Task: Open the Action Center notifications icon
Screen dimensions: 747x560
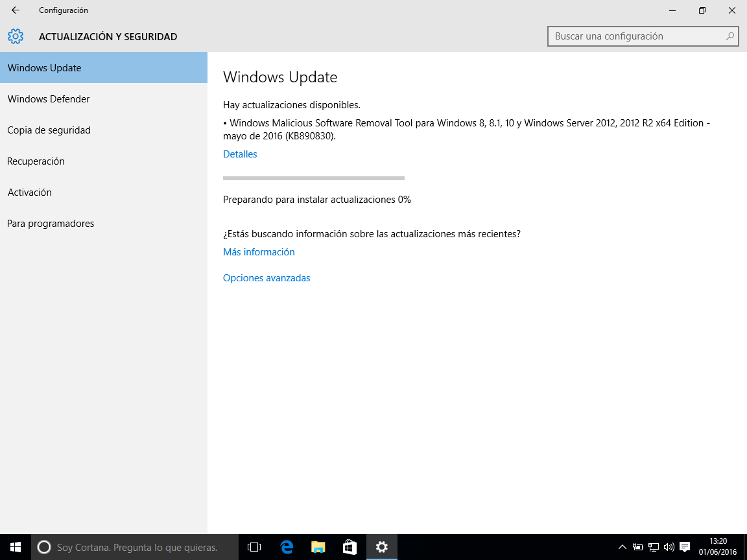Action: 685,547
